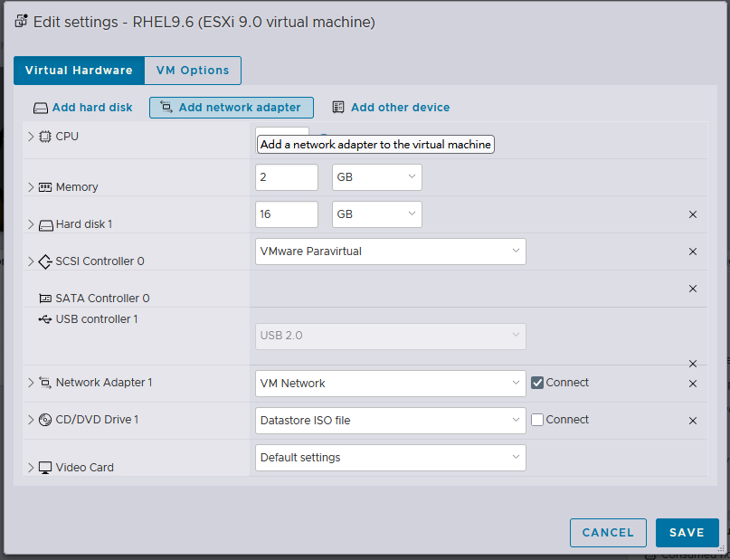Remove Hard disk 1 with X icon
The image size is (730, 560).
(x=693, y=214)
